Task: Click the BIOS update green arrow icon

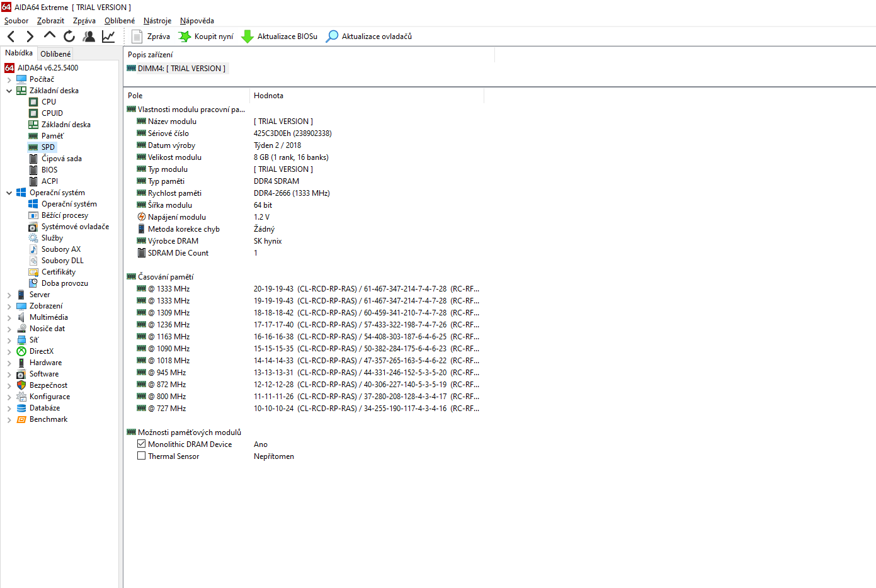Action: (247, 37)
